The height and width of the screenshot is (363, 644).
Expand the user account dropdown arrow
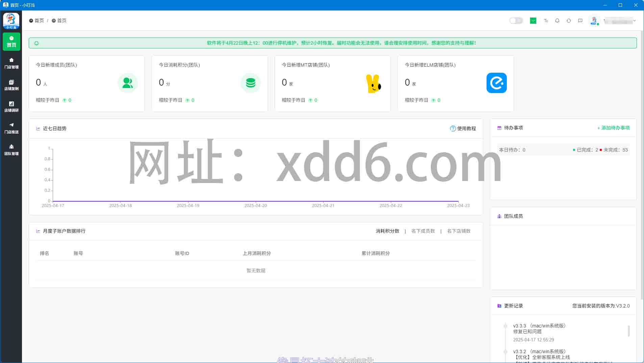(x=635, y=21)
